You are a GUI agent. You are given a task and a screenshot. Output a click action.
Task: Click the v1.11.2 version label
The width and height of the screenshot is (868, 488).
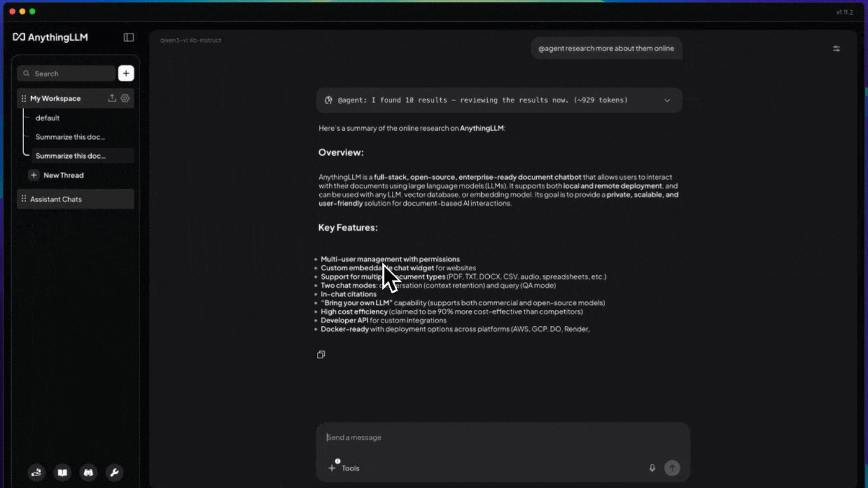844,12
